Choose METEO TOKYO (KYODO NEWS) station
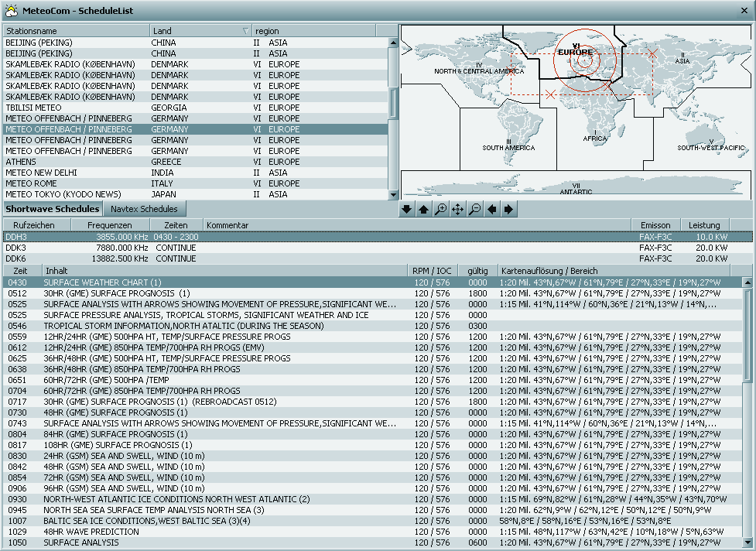Viewport: 756px width, 551px height. [x=193, y=194]
